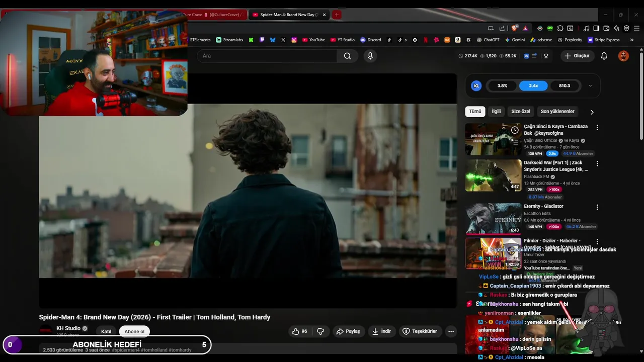This screenshot has width=644, height=362.
Task: Click the İndir download button
Action: coord(381,331)
